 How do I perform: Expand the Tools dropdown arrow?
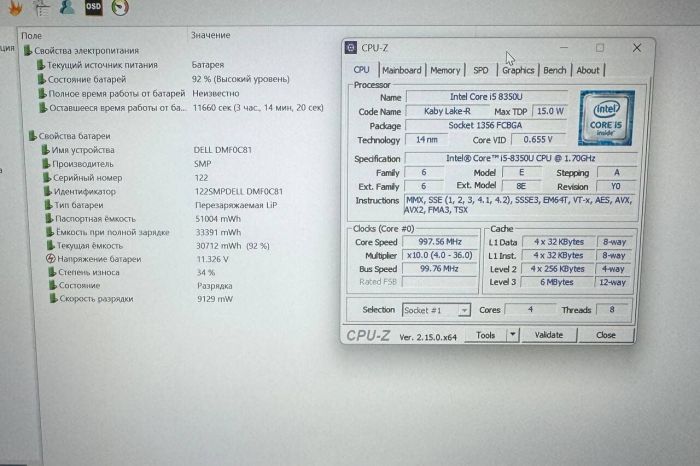(x=513, y=336)
